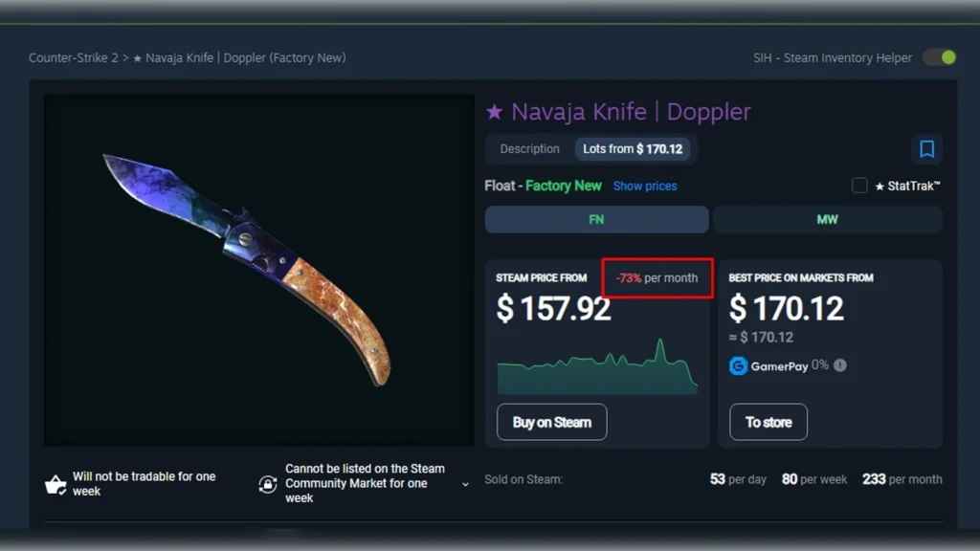Select the FN wear option
The width and height of the screenshot is (980, 551).
(597, 219)
